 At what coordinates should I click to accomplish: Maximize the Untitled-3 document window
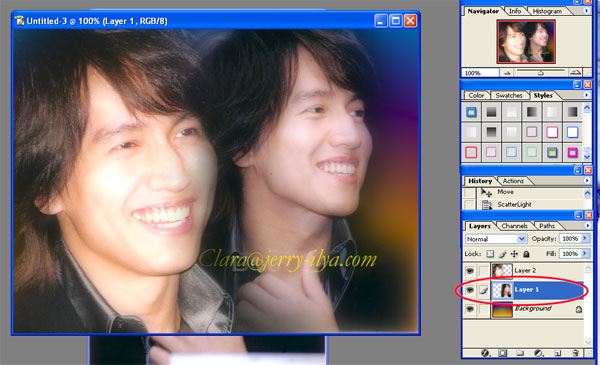[396, 21]
